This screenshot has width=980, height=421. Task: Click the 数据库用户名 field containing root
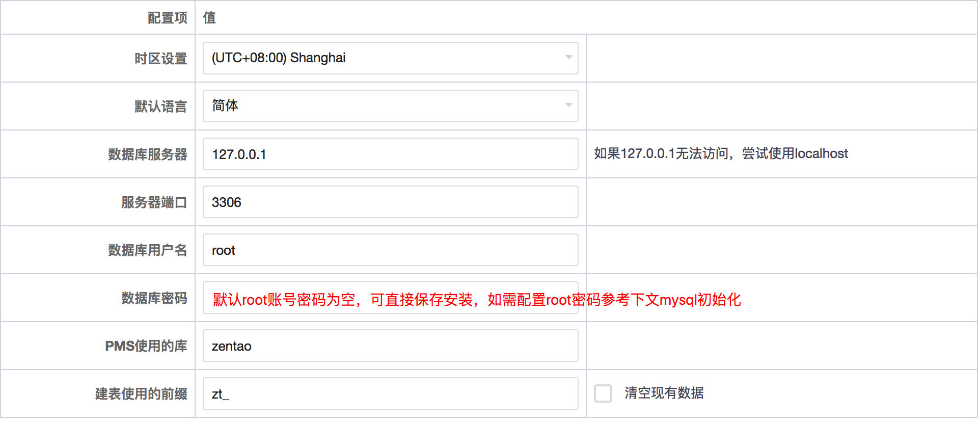390,250
